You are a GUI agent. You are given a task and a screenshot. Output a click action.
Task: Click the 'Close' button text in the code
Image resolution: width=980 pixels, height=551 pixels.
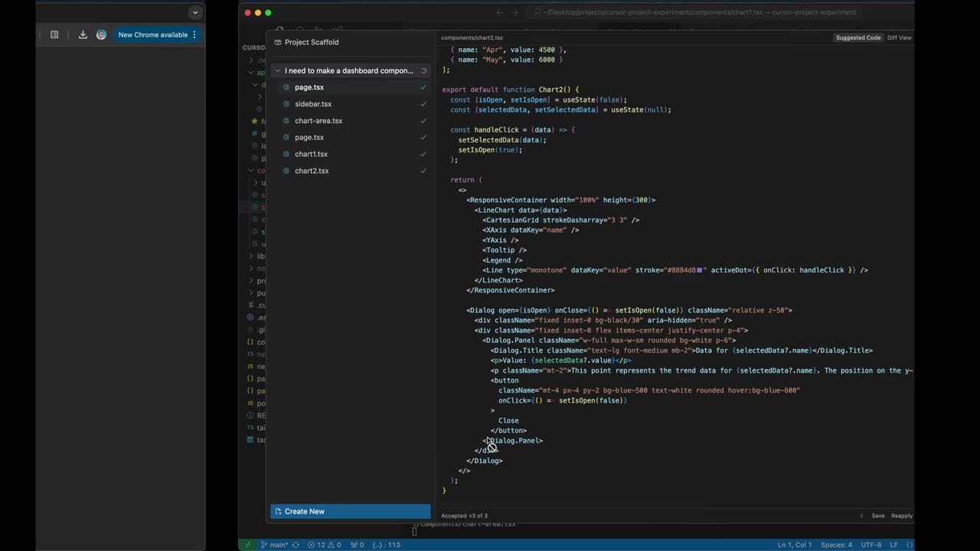coord(508,420)
